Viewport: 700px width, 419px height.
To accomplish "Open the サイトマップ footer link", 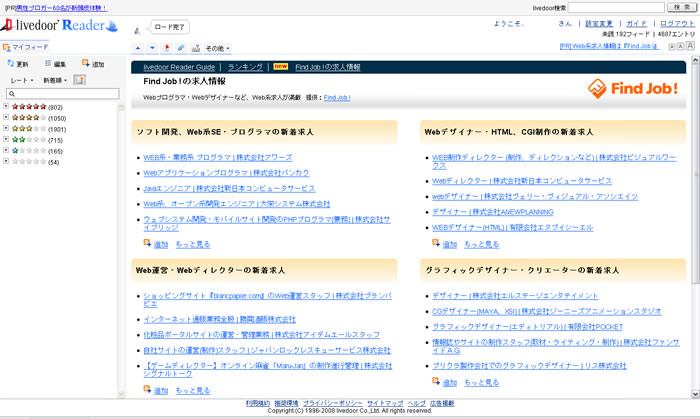I will click(x=385, y=403).
